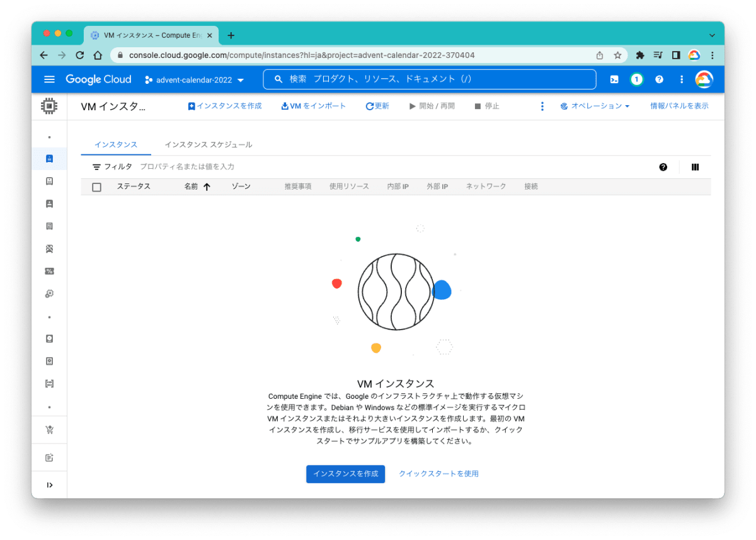Image resolution: width=756 pixels, height=540 pixels.
Task: Close the VM インスタンス browser tab
Action: [x=209, y=35]
